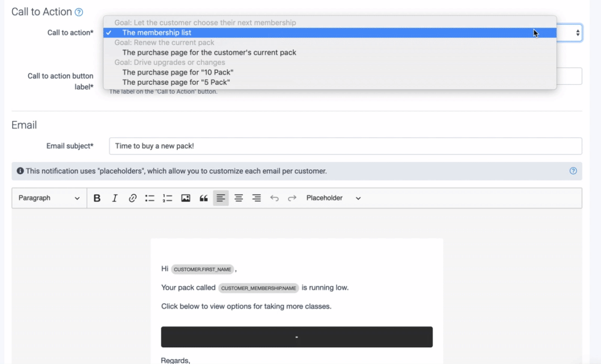Create a bulleted list
Screen dimensions: 601x364
[x=150, y=198]
